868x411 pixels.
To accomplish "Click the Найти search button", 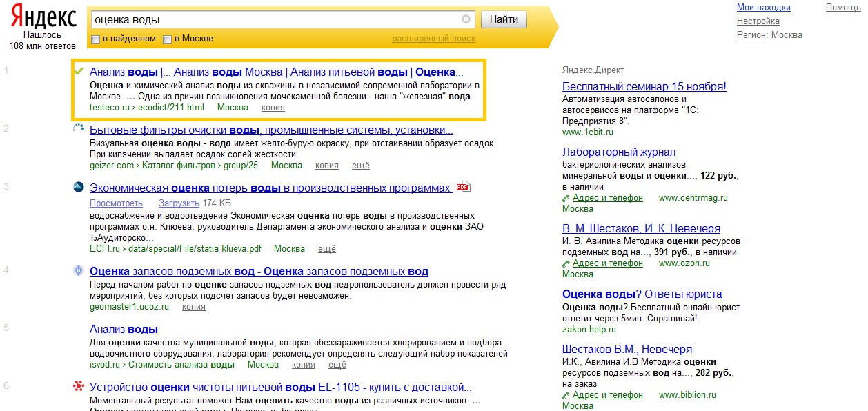I will click(504, 19).
